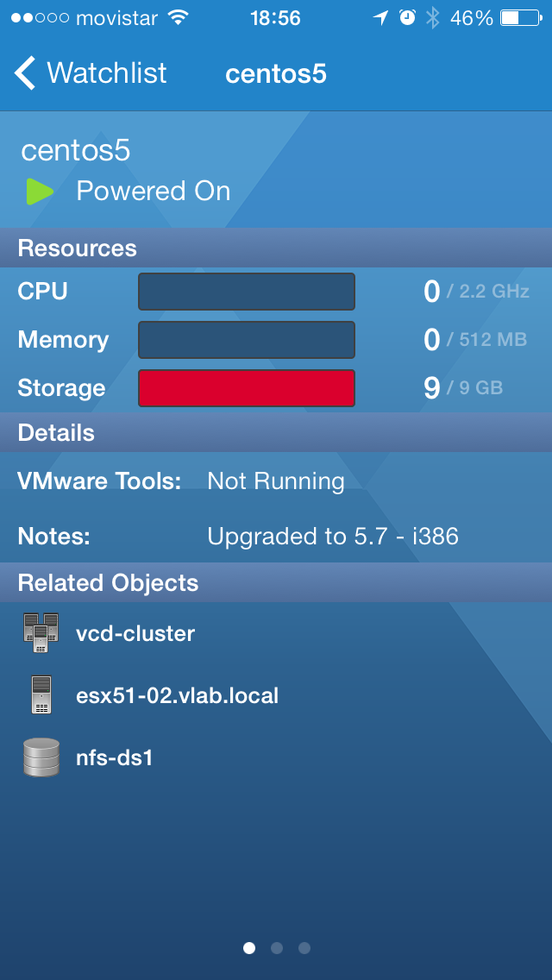This screenshot has height=980, width=552.
Task: Tap the alarm clock status icon
Action: click(407, 18)
